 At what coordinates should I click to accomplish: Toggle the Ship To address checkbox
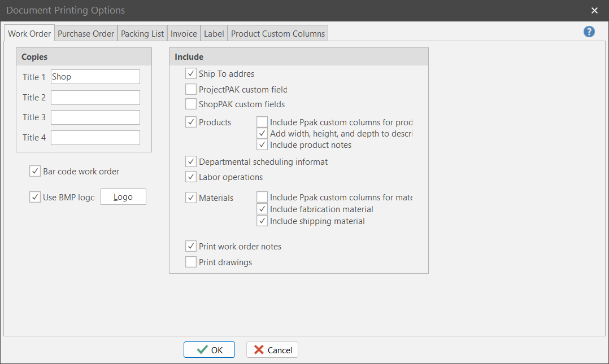tap(191, 74)
